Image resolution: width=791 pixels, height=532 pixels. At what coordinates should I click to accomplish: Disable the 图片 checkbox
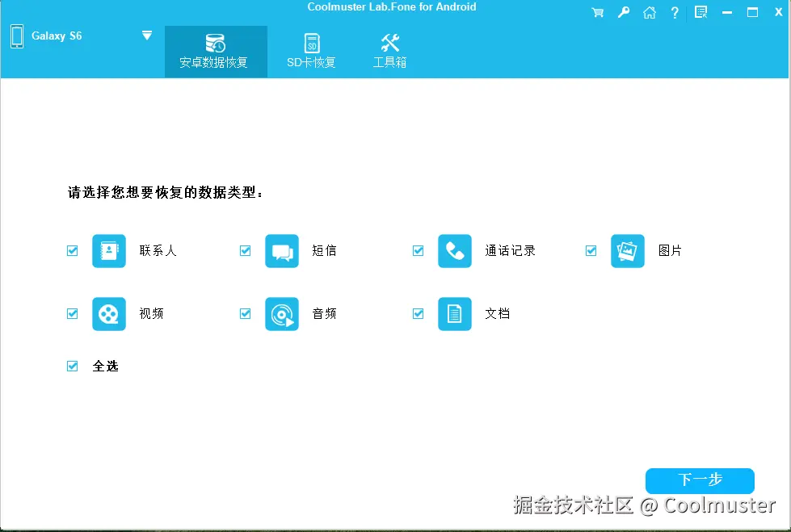(x=591, y=250)
